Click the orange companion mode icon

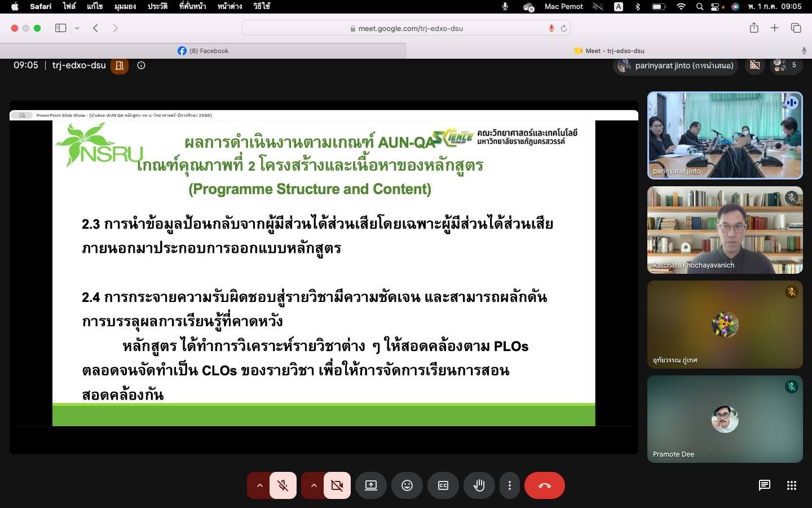click(120, 65)
